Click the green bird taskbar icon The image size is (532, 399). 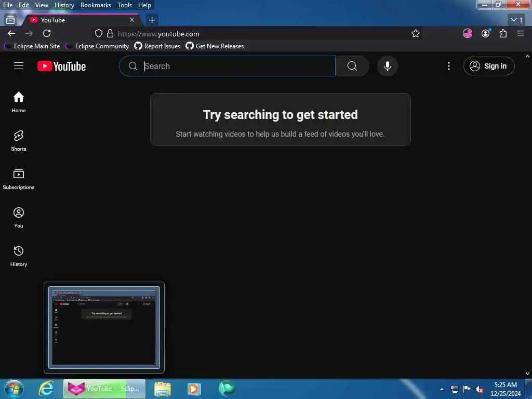coord(227,389)
